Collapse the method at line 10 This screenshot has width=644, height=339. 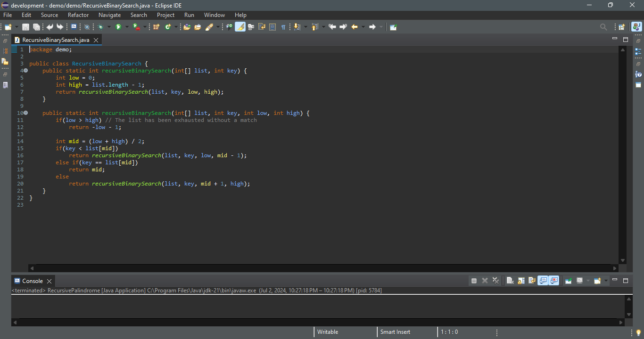26,113
